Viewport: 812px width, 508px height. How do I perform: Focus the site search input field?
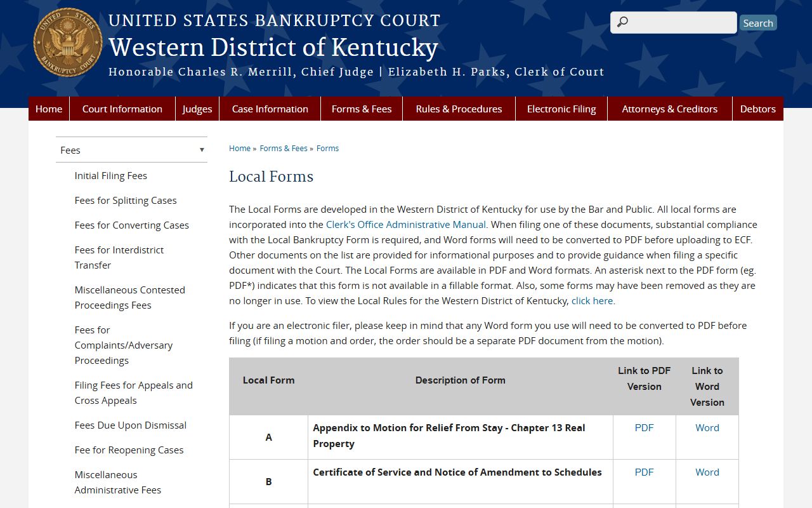674,22
